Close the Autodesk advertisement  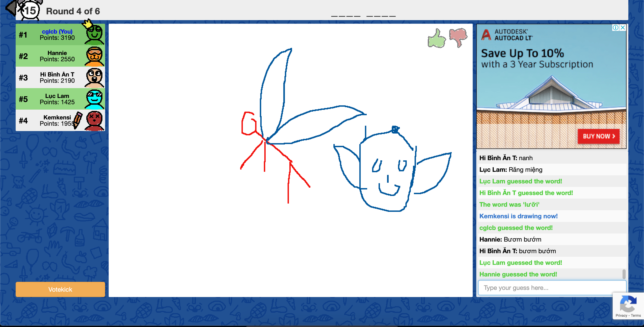tap(623, 28)
